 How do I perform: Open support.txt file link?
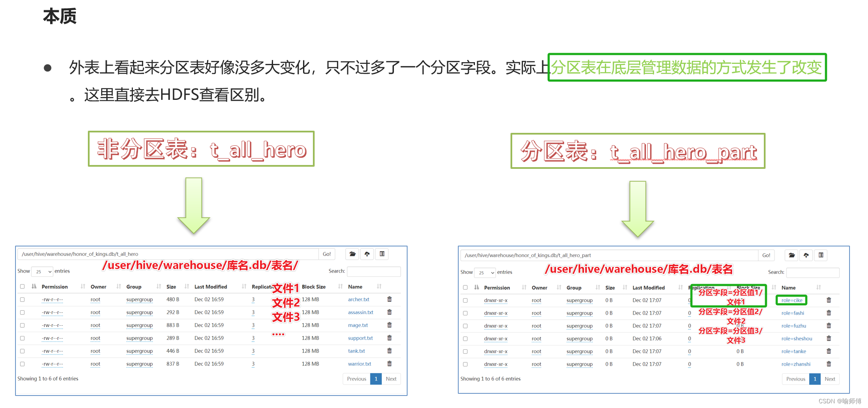pos(360,338)
